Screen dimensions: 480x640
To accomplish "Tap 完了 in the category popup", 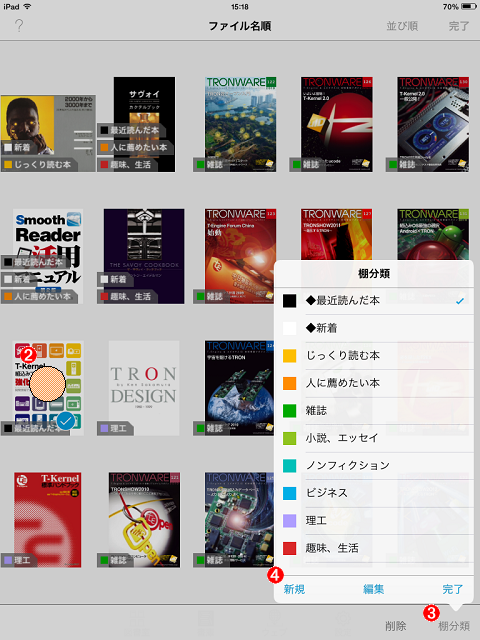I will pyautogui.click(x=453, y=589).
